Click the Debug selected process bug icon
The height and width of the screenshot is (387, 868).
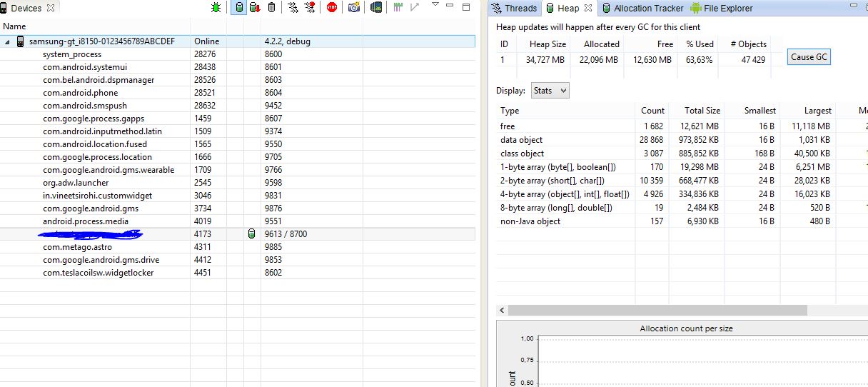(x=216, y=7)
